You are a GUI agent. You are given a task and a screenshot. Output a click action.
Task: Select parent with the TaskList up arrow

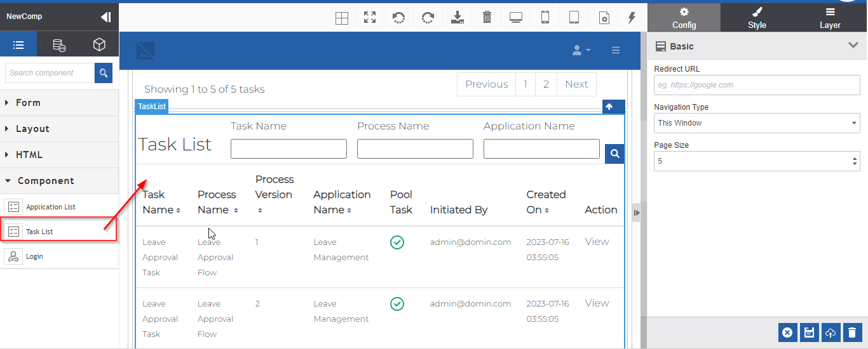pyautogui.click(x=609, y=107)
